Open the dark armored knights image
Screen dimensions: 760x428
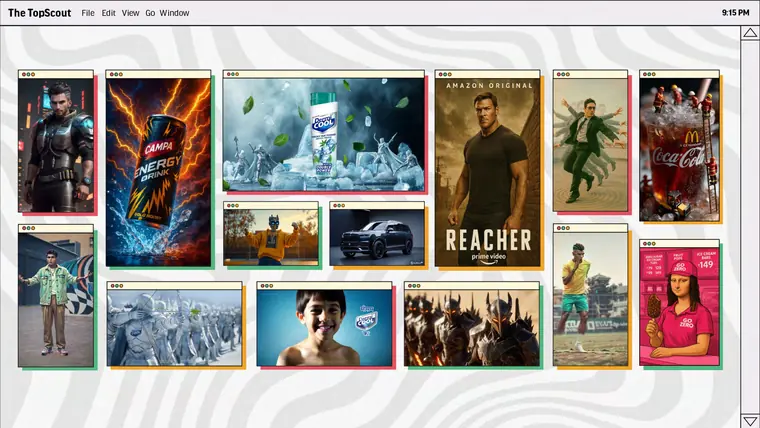(x=472, y=328)
